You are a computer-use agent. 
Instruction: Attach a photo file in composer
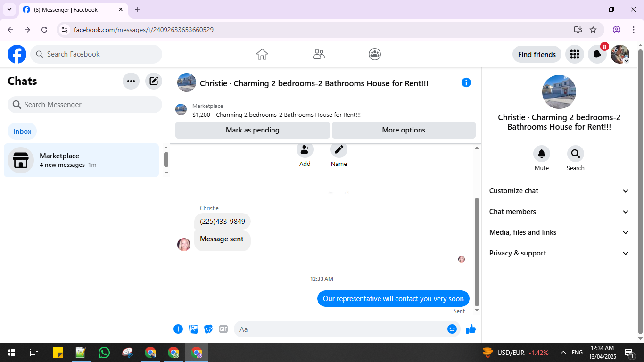pyautogui.click(x=193, y=329)
